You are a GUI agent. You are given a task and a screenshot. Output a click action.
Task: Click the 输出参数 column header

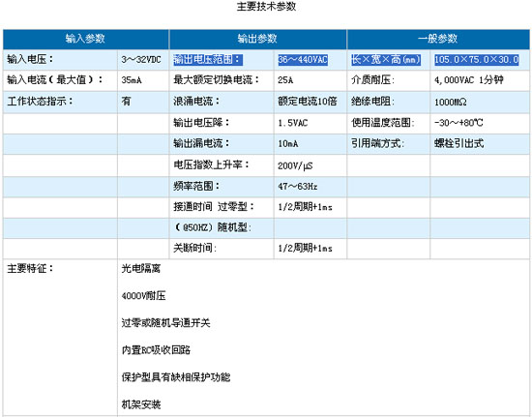coord(258,39)
